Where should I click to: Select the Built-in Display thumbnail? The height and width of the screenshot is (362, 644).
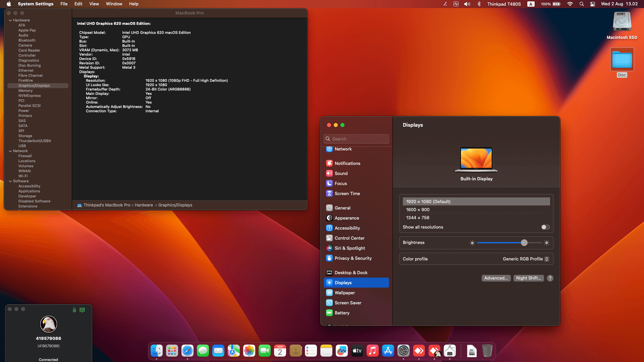(476, 160)
